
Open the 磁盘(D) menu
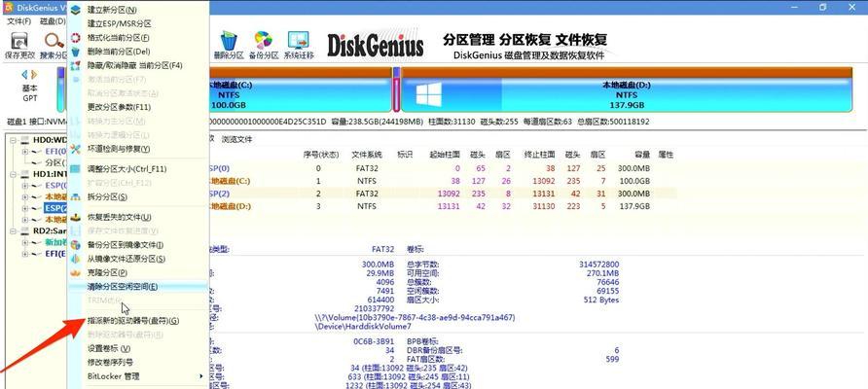point(54,21)
